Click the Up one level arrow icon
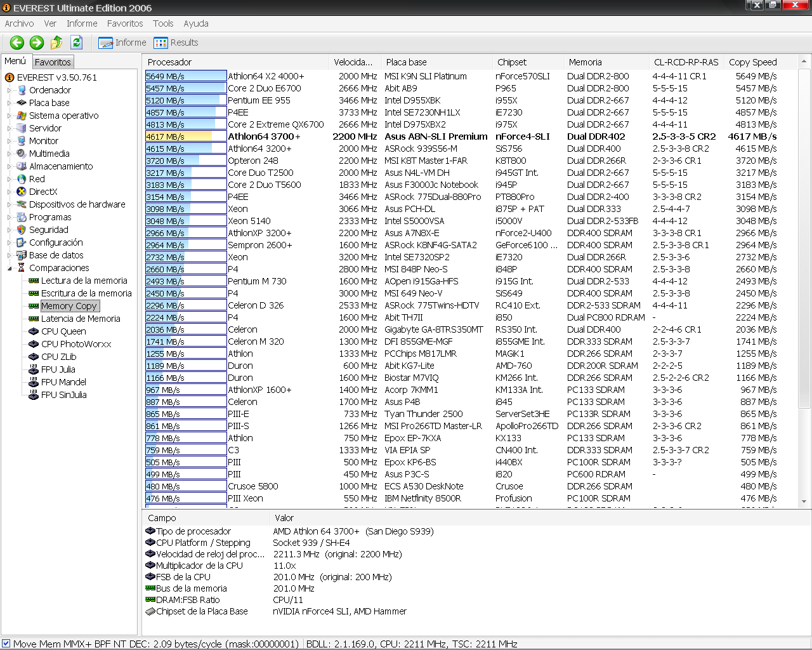This screenshot has height=650, width=812. point(56,43)
